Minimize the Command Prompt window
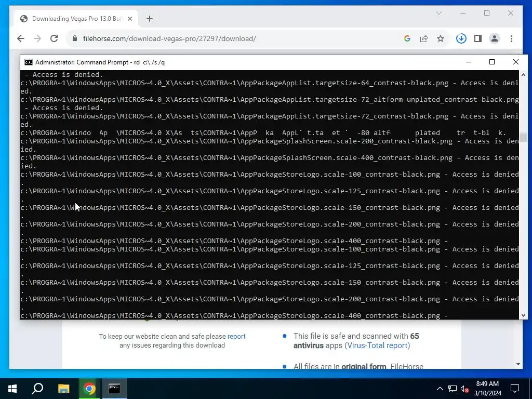Screen dimensions: 532x399 (x=469, y=62)
